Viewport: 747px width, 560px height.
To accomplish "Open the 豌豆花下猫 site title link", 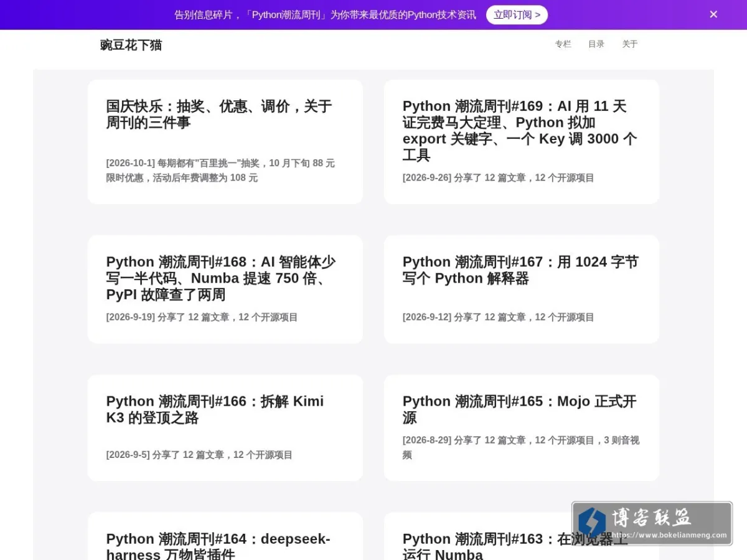I will (131, 45).
